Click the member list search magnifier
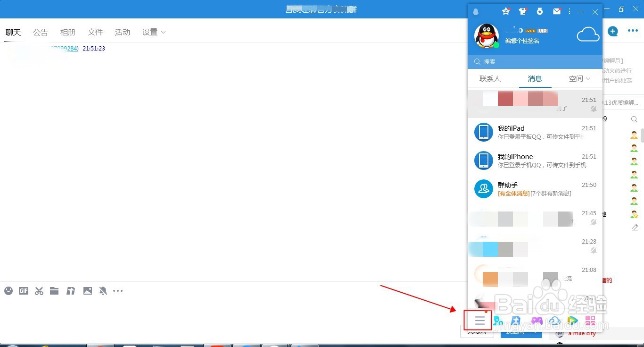644x347 pixels. click(x=635, y=119)
